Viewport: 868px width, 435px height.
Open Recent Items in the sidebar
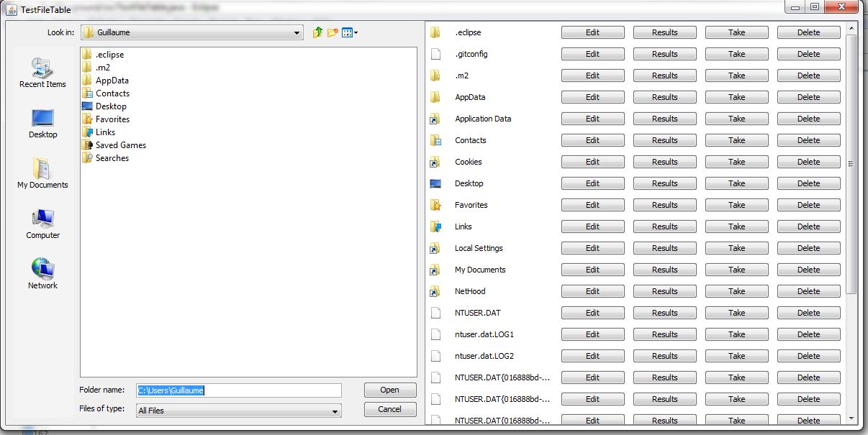(x=42, y=73)
